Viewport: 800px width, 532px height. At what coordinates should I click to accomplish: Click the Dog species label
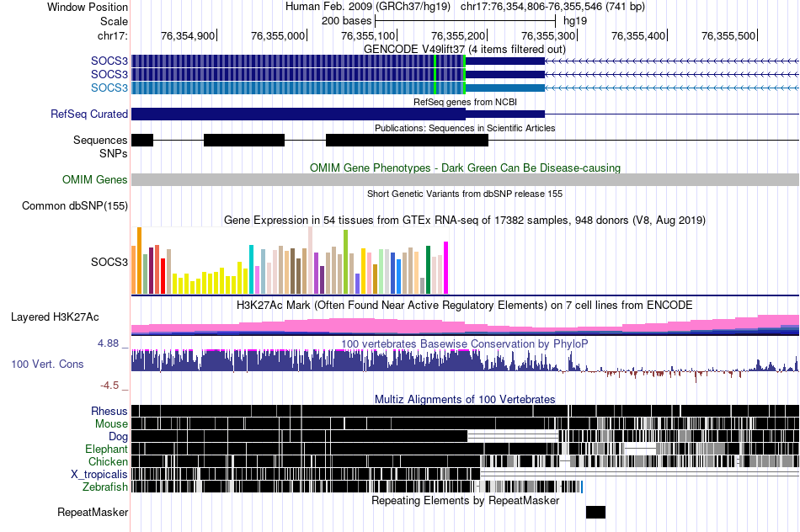[x=118, y=437]
